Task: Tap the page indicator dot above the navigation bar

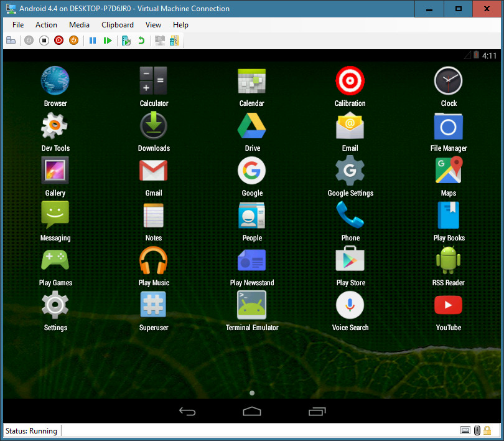Action: point(252,393)
